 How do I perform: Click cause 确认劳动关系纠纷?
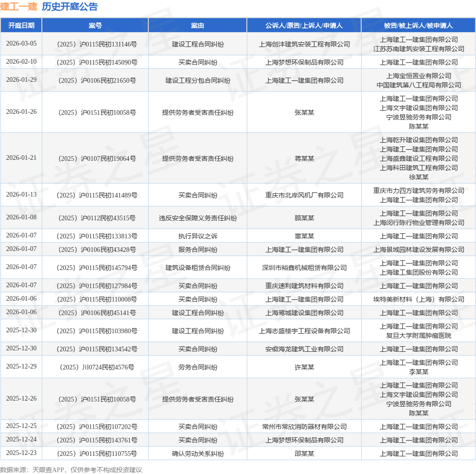point(198,454)
